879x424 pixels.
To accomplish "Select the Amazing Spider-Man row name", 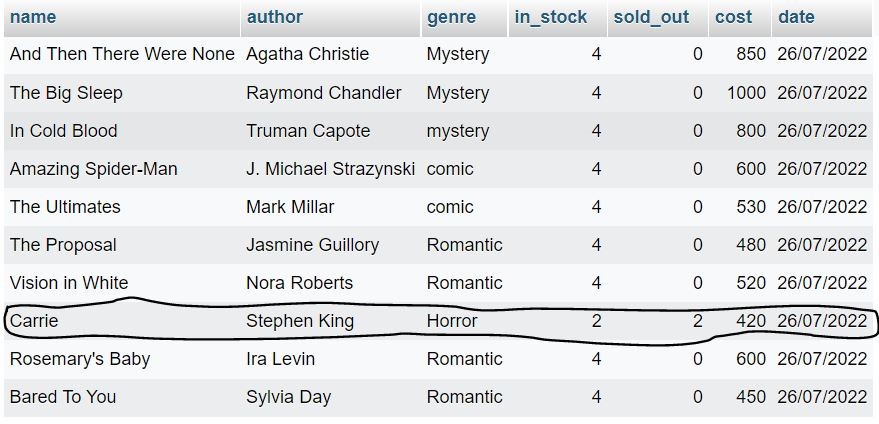I will pos(93,169).
